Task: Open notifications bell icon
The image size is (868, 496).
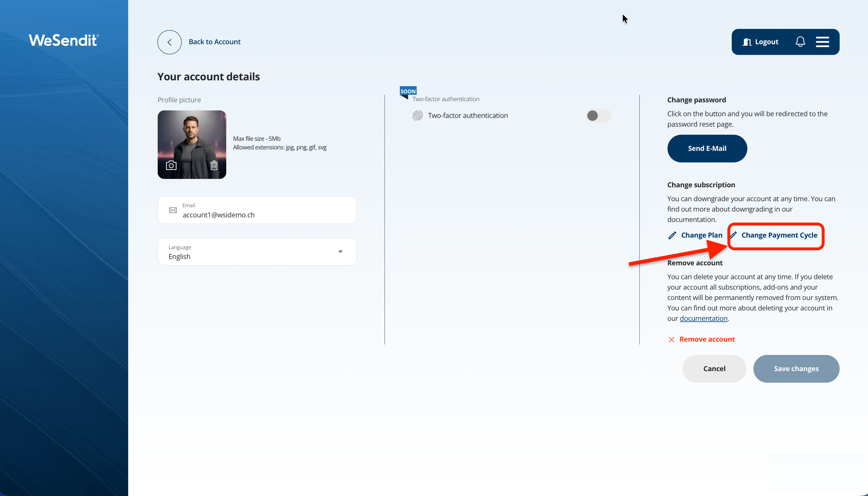Action: coord(800,42)
